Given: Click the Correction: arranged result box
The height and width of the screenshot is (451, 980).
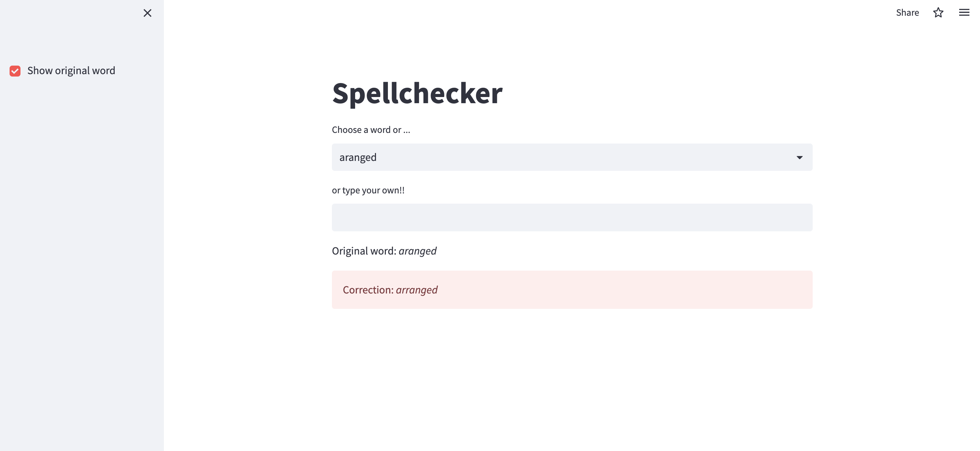Looking at the screenshot, I should [x=572, y=290].
